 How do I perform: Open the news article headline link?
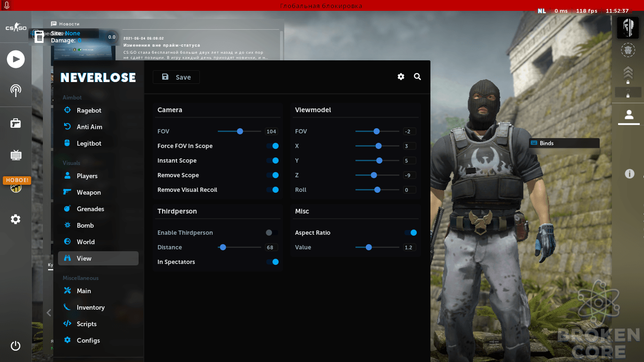(x=162, y=45)
